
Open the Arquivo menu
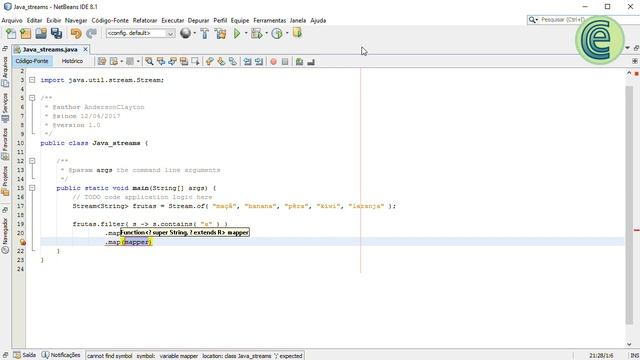pyautogui.click(x=12, y=20)
